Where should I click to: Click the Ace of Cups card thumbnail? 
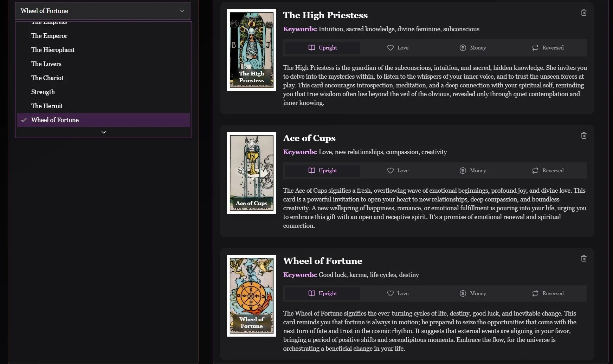[x=251, y=172]
